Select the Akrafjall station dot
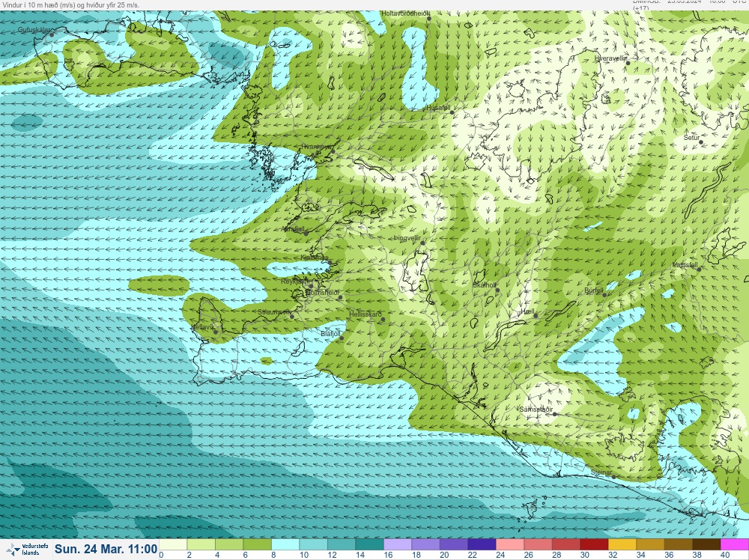 pos(306,234)
